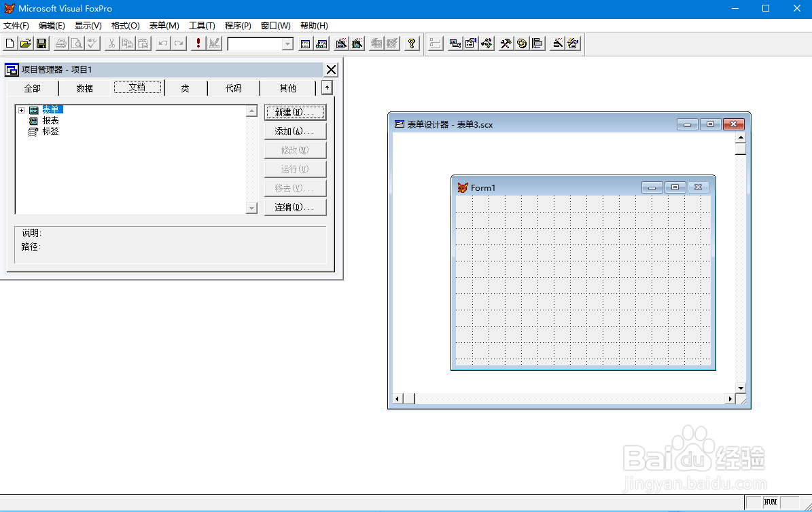Image resolution: width=812 pixels, height=512 pixels.
Task: Click the red exclamation Run icon
Action: pos(198,43)
